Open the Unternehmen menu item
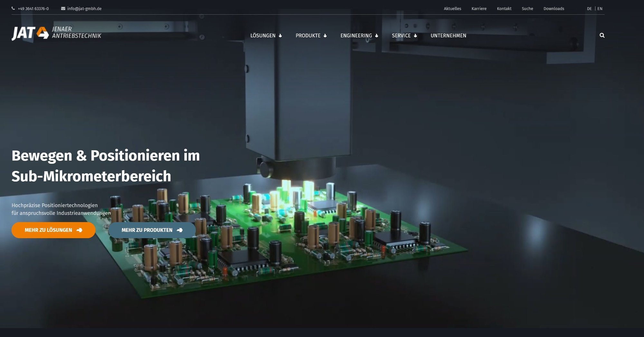The height and width of the screenshot is (337, 644). (448, 36)
